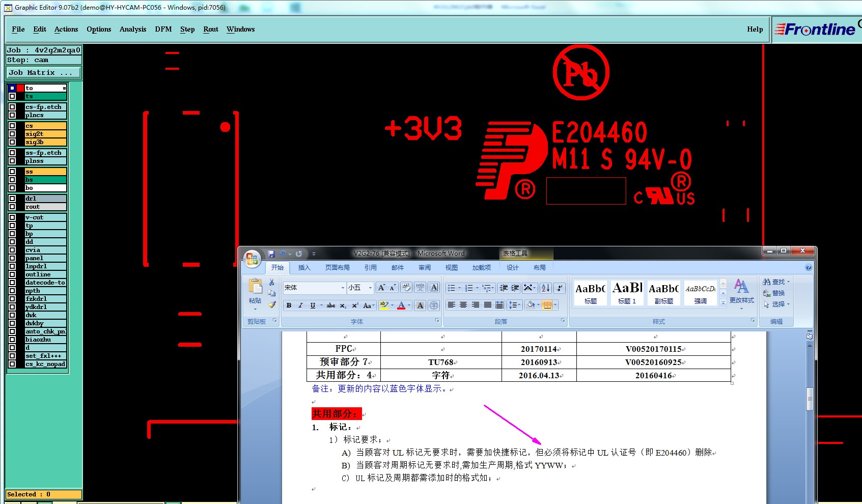Grow font size with large A icon
Image resolution: width=862 pixels, height=504 pixels.
pyautogui.click(x=381, y=288)
